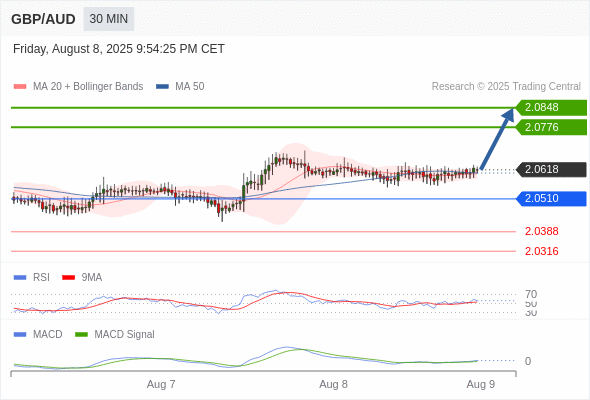Viewport: 590px width, 400px height.
Task: Click the Aug 9 date axis label
Action: pyautogui.click(x=481, y=384)
